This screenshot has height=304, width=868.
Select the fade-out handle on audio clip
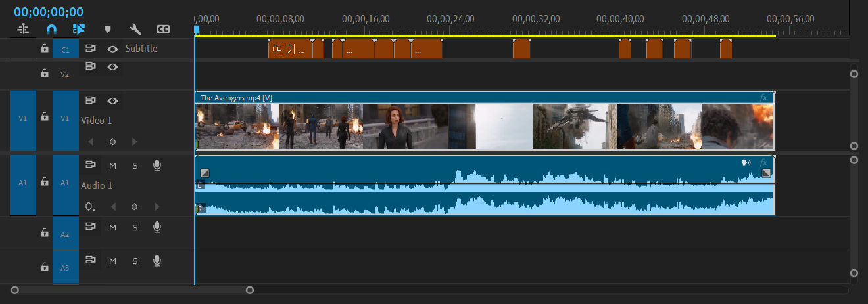click(766, 173)
